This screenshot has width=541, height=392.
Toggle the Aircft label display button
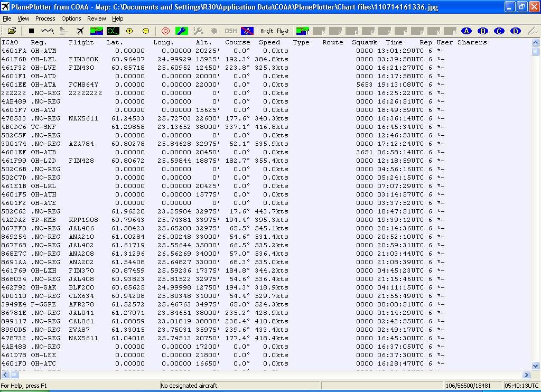pos(267,31)
